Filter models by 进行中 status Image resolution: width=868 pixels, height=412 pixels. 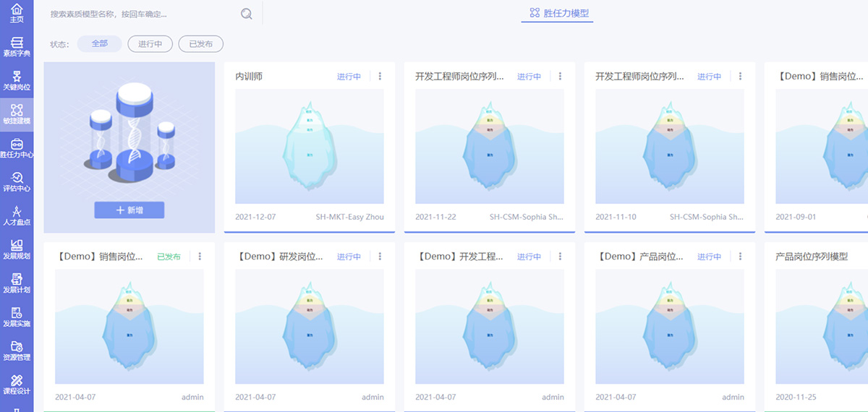[x=150, y=44]
